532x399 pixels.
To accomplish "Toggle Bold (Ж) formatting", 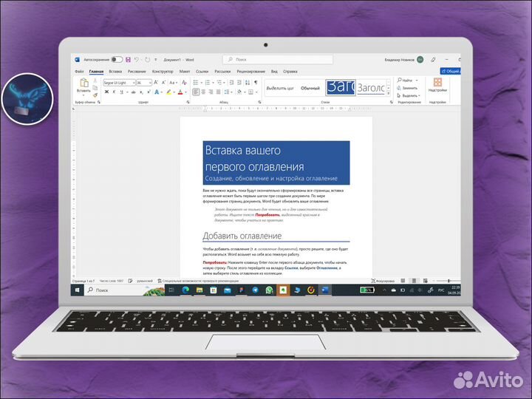I will tap(106, 92).
